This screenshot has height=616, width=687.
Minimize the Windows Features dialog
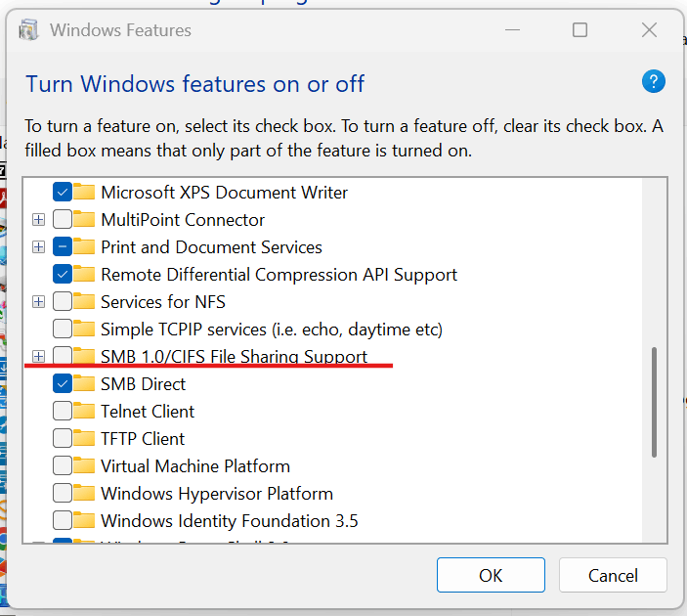[x=512, y=29]
